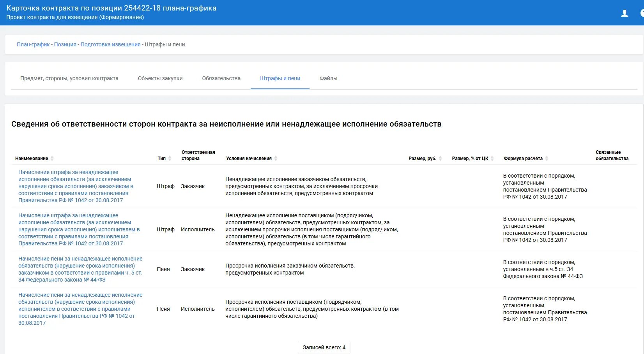This screenshot has height=354, width=644.
Task: Open пеня link for заказчиком по 44-ФЗ
Action: [80, 269]
